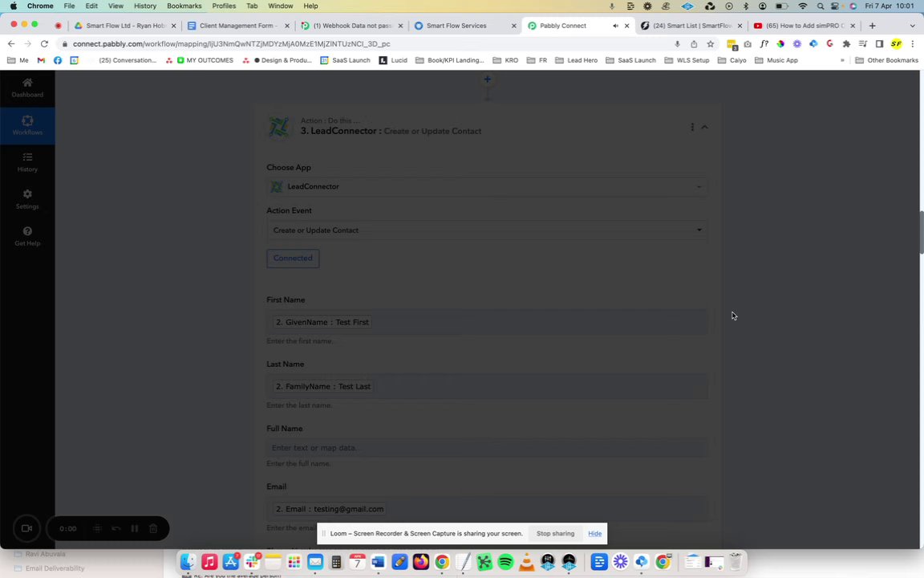Click the empty Full Name field
This screenshot has width=924, height=578.
tap(487, 448)
